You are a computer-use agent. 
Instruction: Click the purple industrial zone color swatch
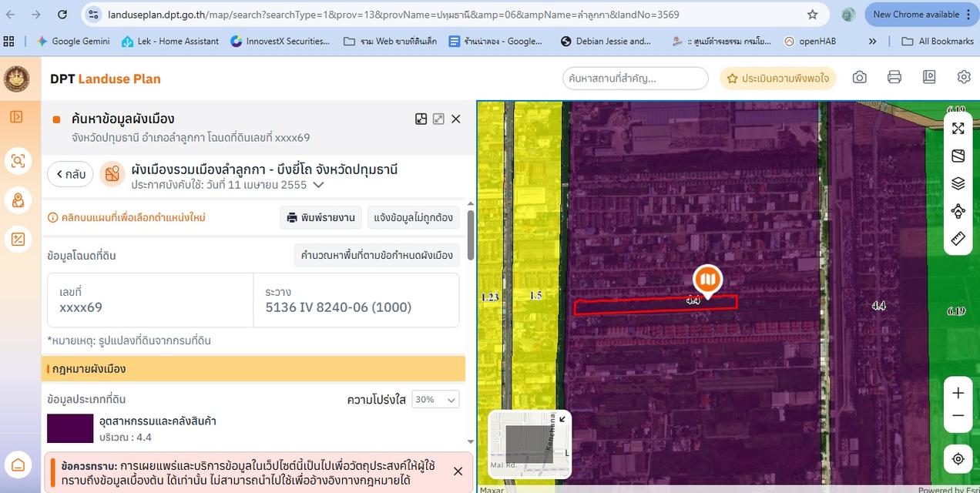coord(70,428)
